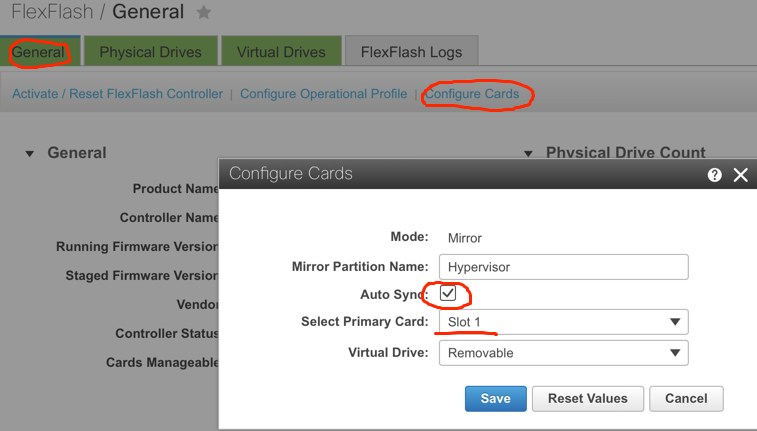Open the Virtual Drive dropdown
757x431 pixels.
click(x=563, y=353)
